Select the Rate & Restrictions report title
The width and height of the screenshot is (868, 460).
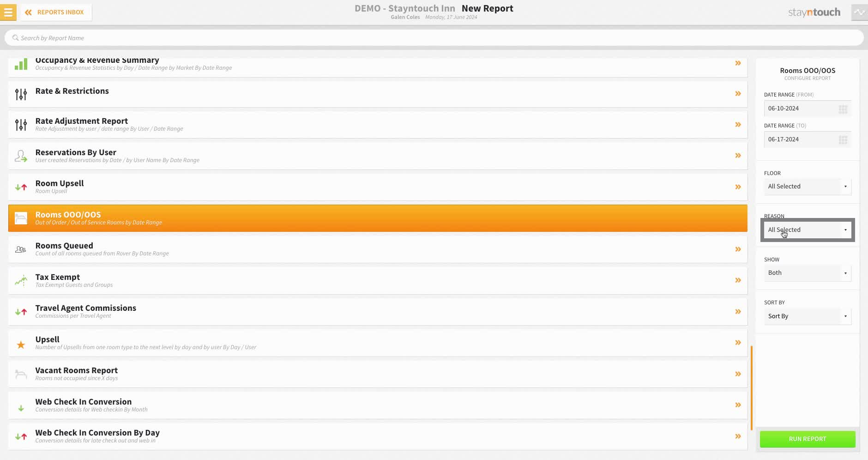point(72,91)
